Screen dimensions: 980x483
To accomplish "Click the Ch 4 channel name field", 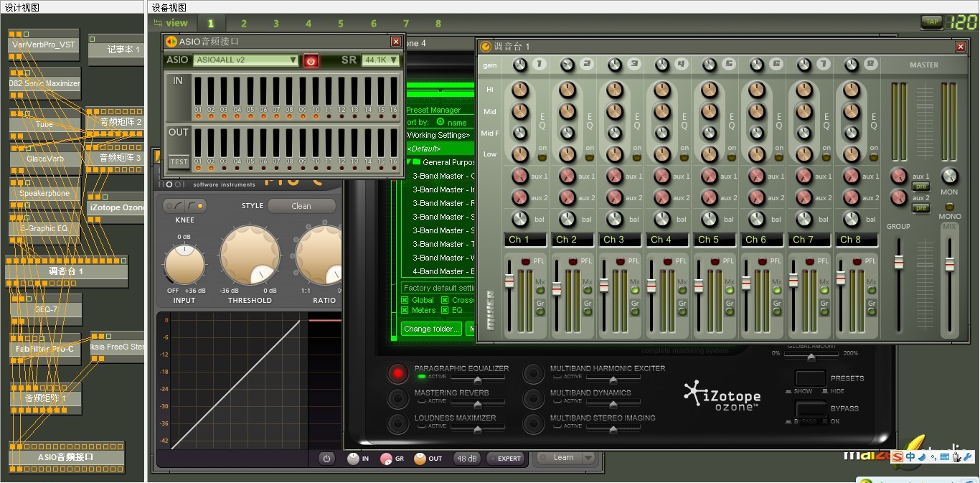I will 668,240.
